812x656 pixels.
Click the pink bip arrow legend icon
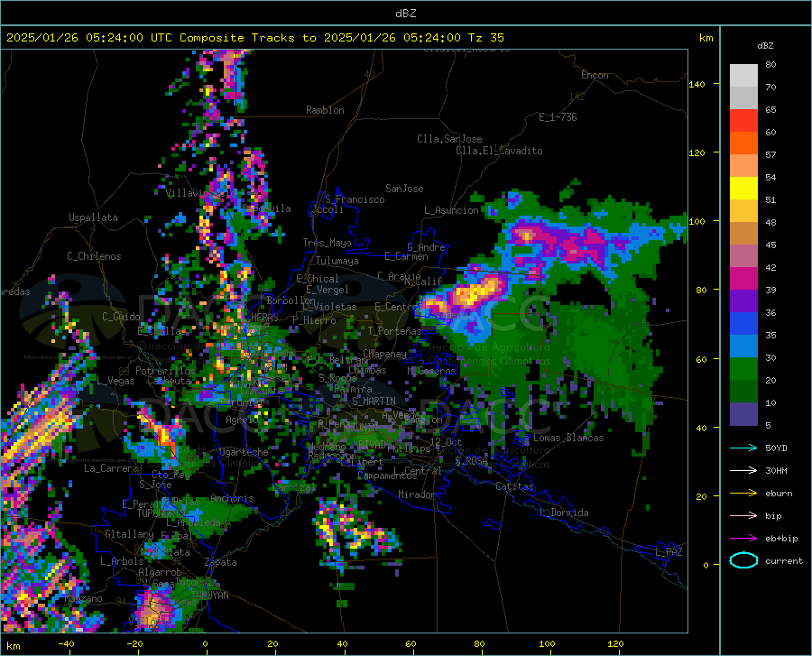(x=743, y=516)
